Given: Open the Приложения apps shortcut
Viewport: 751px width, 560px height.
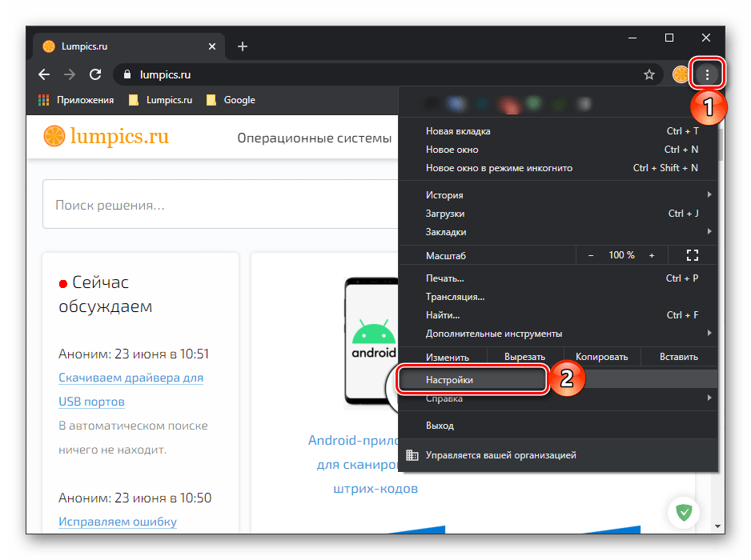Looking at the screenshot, I should (76, 100).
